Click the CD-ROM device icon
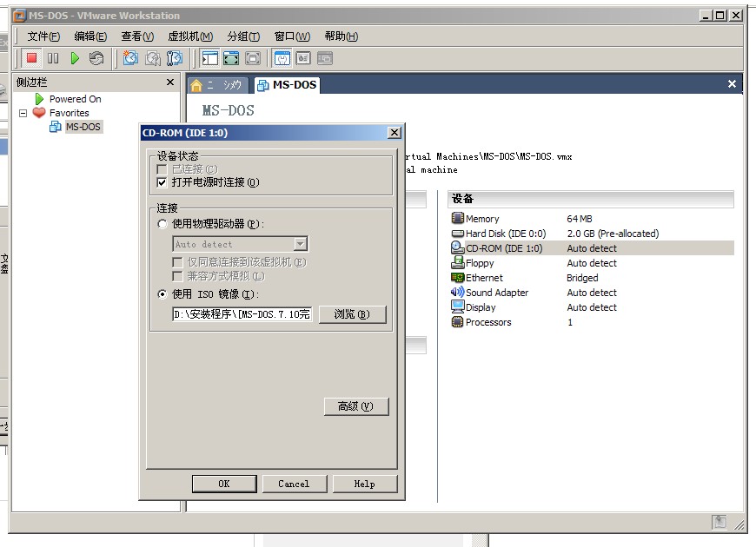Viewport: 756px width, 547px height. point(457,247)
